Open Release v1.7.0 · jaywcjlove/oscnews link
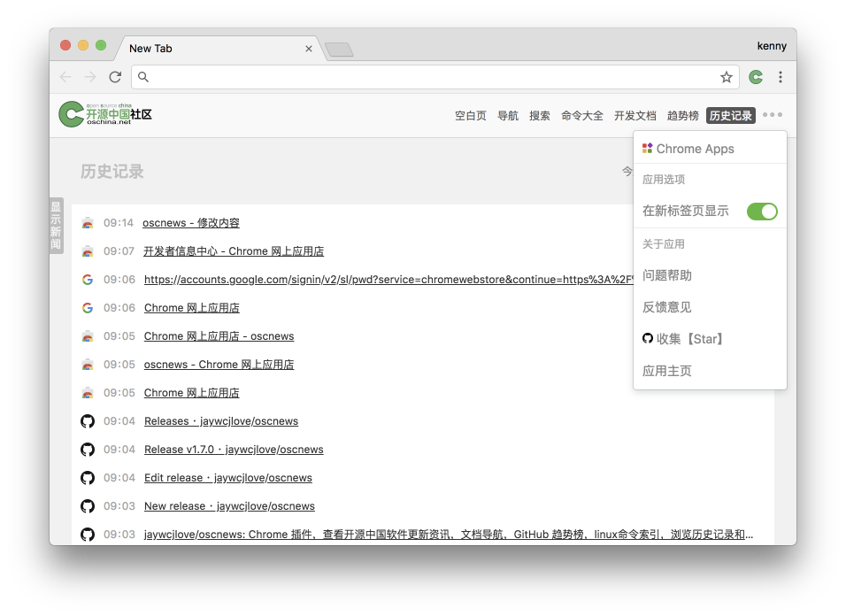This screenshot has height=616, width=846. pos(234,450)
